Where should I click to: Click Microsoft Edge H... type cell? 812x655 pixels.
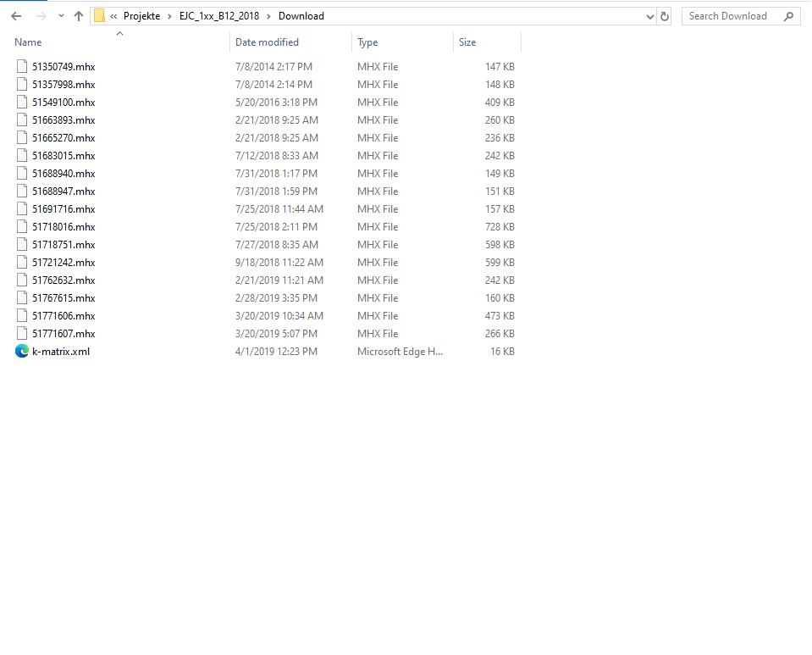(400, 352)
